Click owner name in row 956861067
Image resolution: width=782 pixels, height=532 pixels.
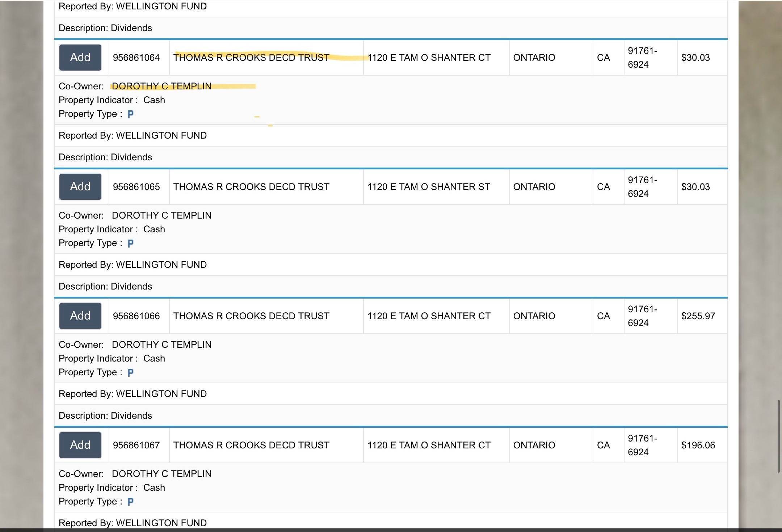(x=251, y=445)
